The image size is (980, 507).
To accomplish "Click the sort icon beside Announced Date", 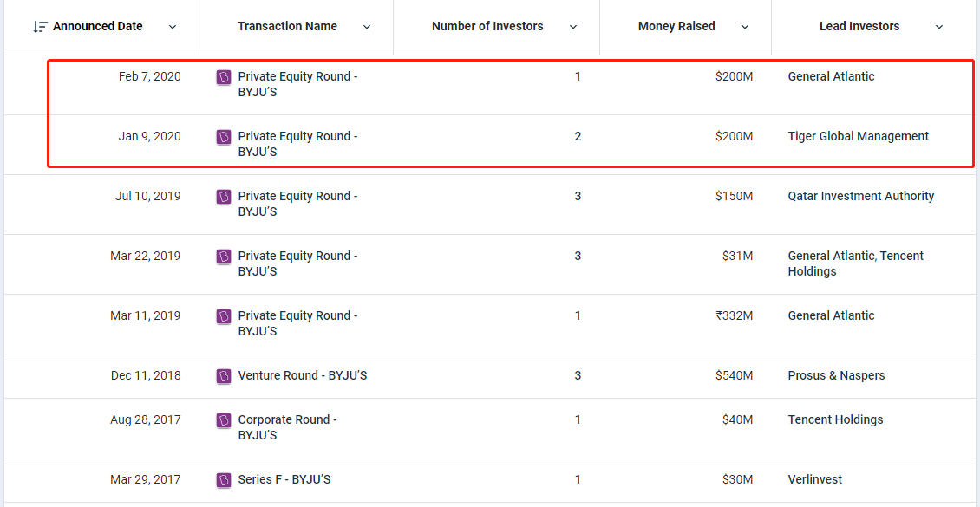I will click(40, 27).
